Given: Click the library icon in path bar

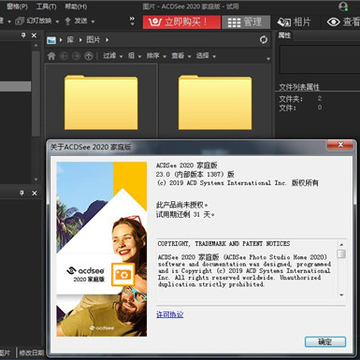Looking at the screenshot, I should 51,40.
